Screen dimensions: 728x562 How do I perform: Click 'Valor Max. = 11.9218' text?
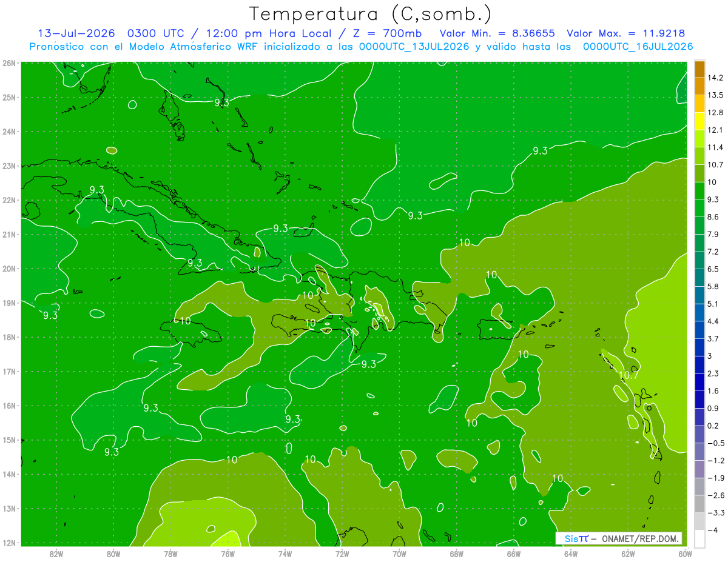point(627,33)
